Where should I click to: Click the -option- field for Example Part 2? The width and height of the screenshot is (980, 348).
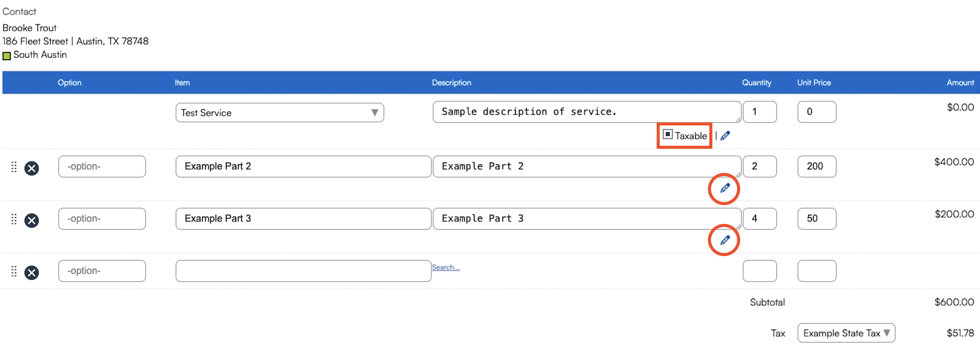click(102, 166)
